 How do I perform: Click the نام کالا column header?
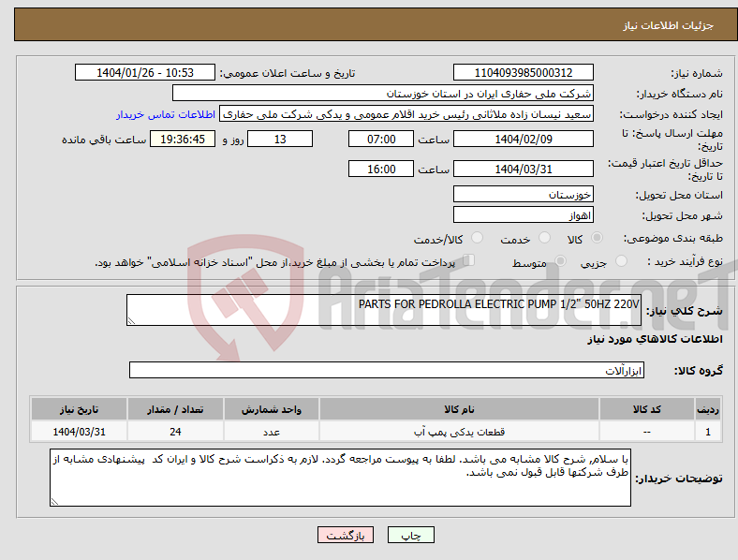tap(459, 409)
